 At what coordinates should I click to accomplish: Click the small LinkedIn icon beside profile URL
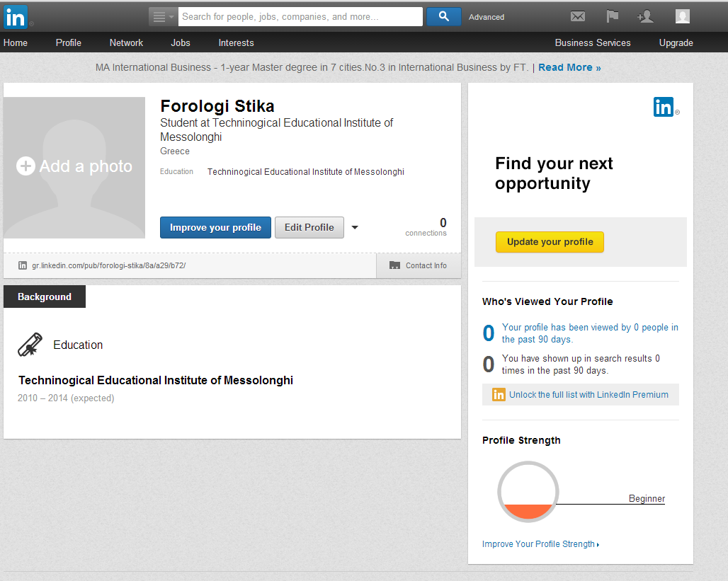22,265
